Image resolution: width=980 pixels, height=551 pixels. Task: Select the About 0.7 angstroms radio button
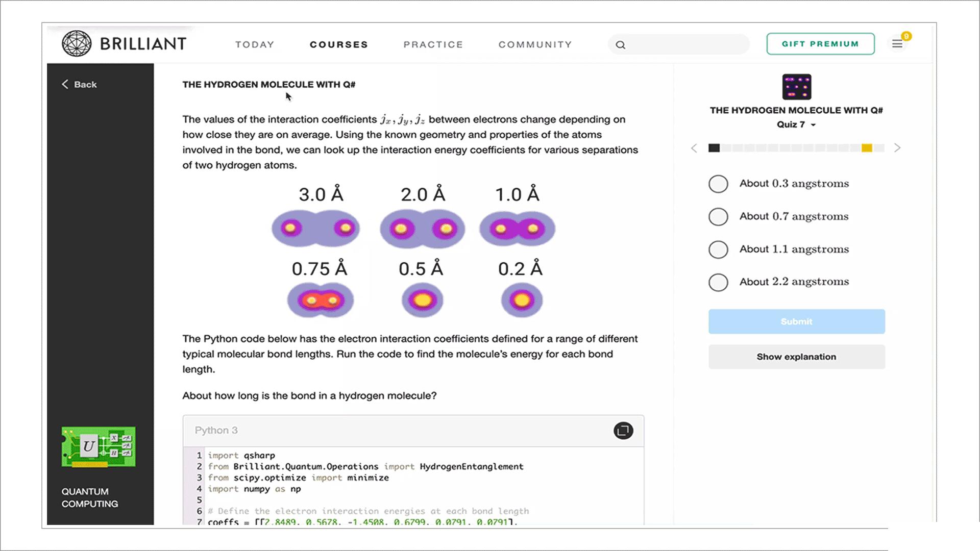coord(718,216)
